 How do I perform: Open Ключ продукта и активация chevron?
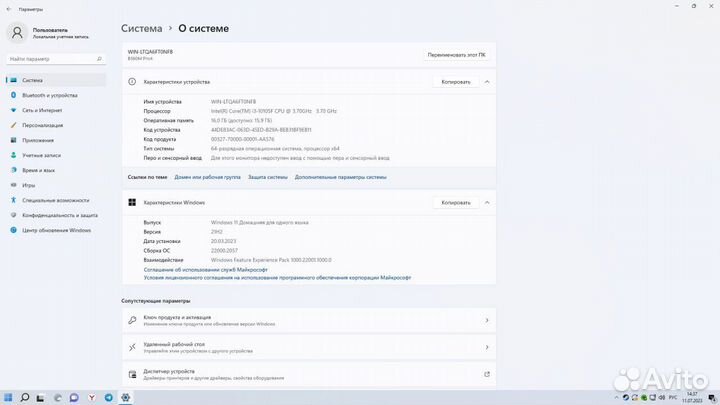[487, 321]
